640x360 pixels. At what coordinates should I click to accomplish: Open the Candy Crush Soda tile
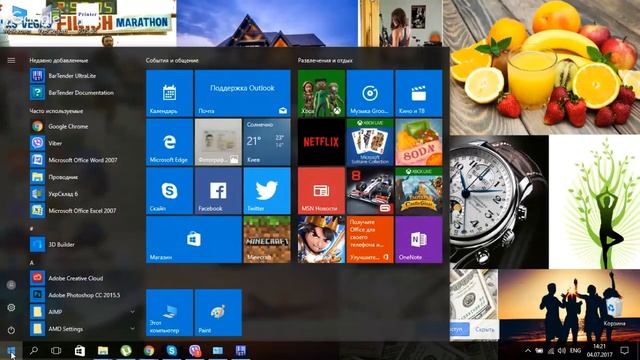[x=419, y=142]
